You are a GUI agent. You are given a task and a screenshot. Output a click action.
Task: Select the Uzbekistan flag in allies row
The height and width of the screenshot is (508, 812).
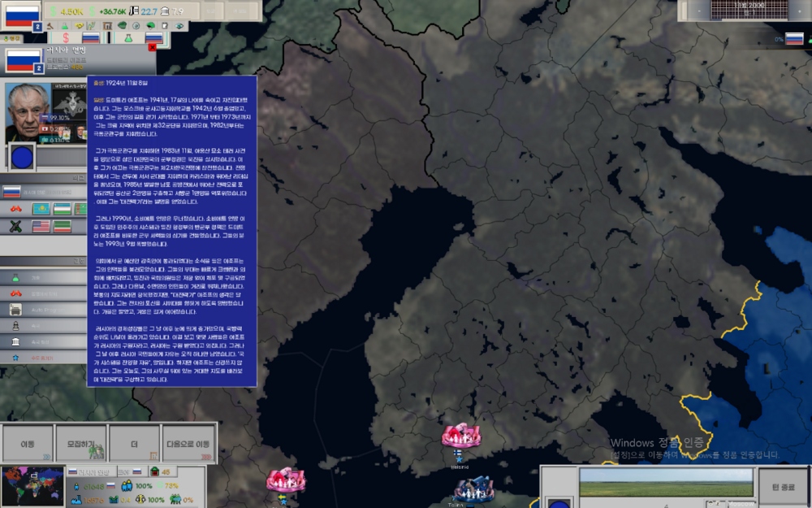(x=63, y=209)
